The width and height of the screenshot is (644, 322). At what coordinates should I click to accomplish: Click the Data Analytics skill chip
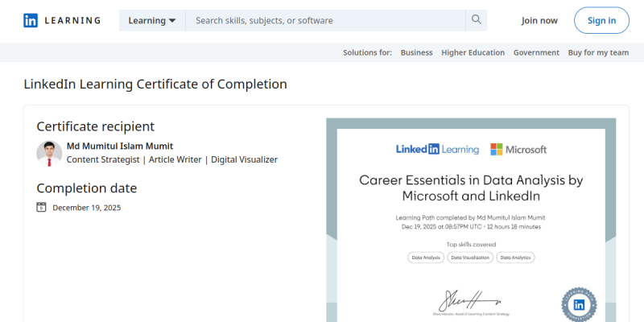(515, 258)
